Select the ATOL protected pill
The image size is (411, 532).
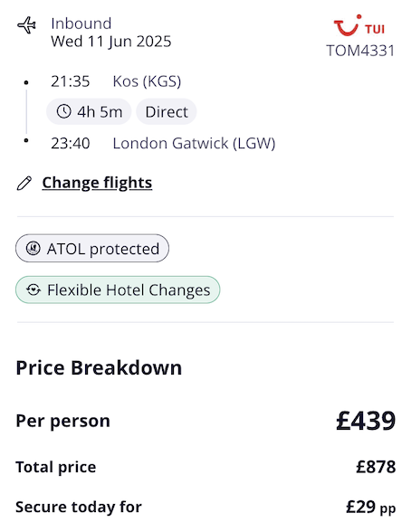click(x=92, y=248)
